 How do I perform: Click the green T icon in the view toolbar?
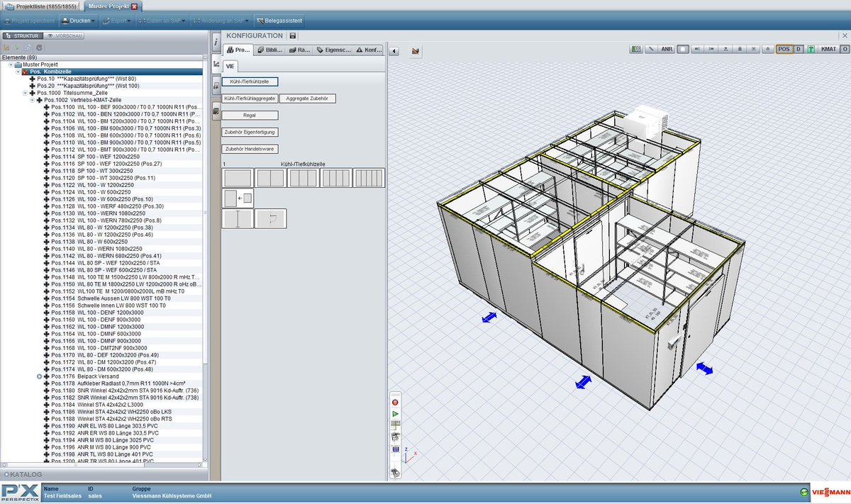[x=811, y=50]
